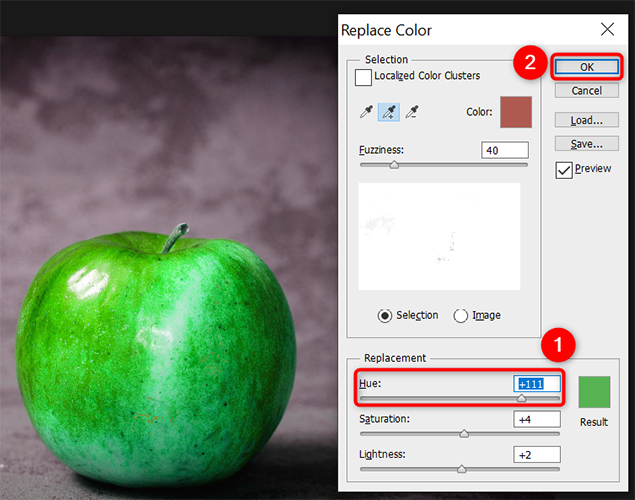Click the Lightness slider handle
The image size is (635, 500).
coord(462,469)
